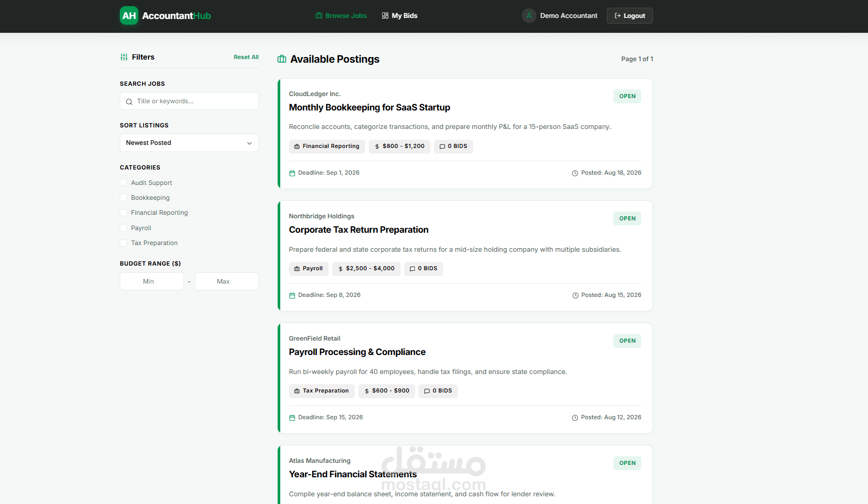The height and width of the screenshot is (504, 868).
Task: Click the clock icon by Posted: Aug 15, 2026
Action: click(575, 295)
